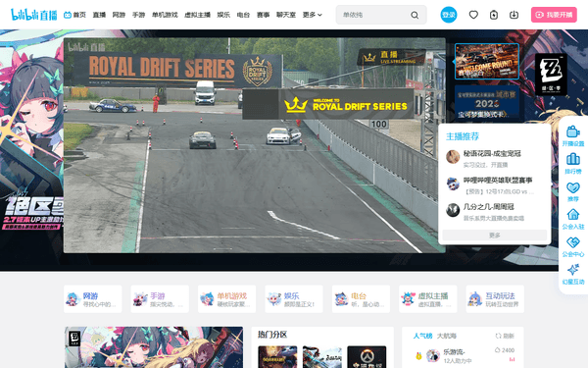
Task: Click 更多 button under 主播推荐
Action: (494, 236)
